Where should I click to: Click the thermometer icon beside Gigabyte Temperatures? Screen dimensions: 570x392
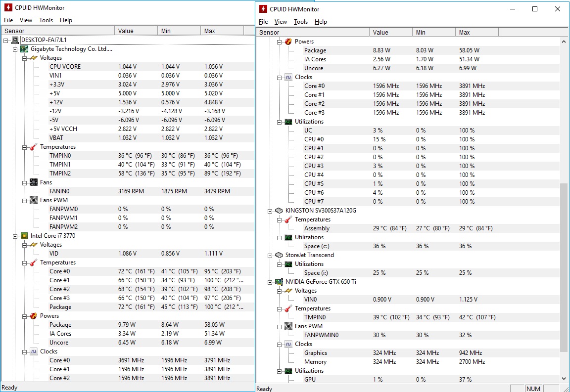pos(34,147)
